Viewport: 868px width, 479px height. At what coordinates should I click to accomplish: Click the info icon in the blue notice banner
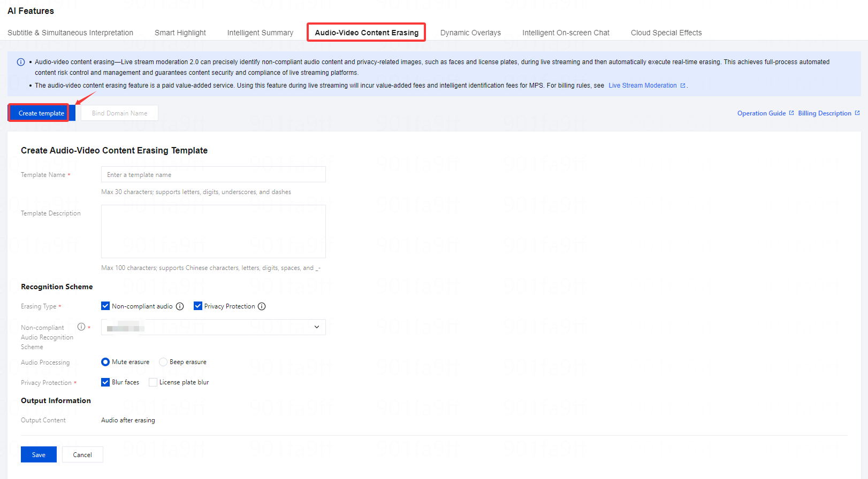(x=21, y=62)
